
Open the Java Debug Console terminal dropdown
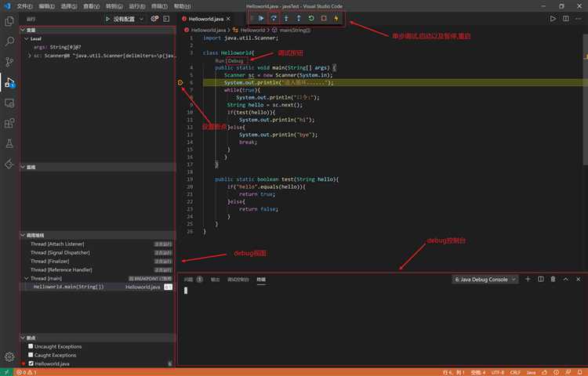(x=485, y=280)
